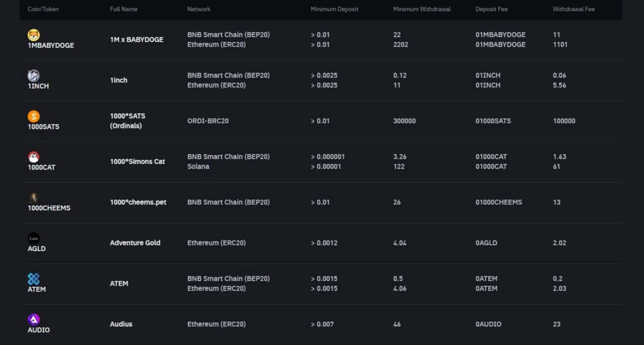Click the minimum withdrawal value '4.06'
The height and width of the screenshot is (345, 644).
[400, 288]
